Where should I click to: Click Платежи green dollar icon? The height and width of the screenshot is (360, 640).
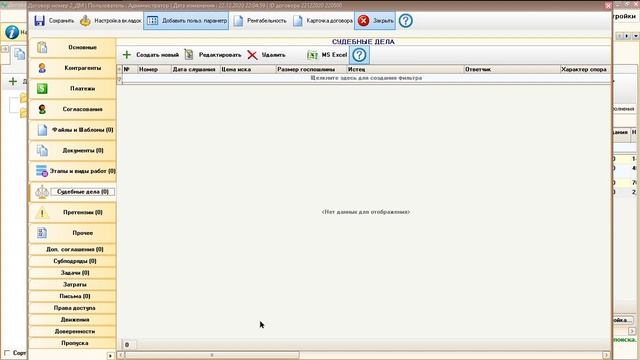[42, 89]
